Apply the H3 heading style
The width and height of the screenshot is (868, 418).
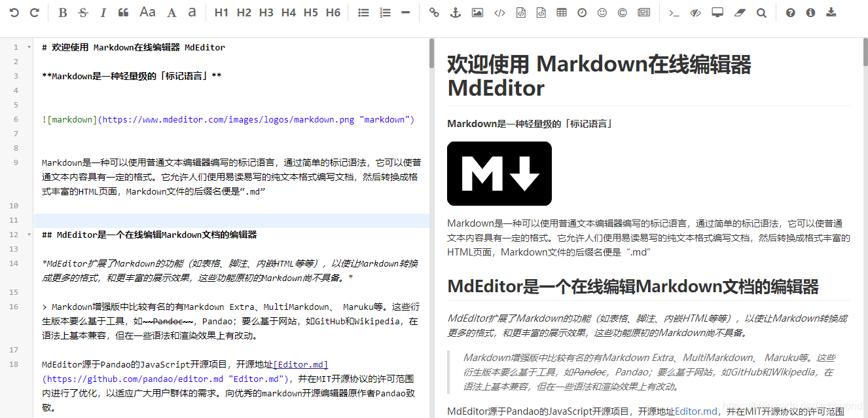click(x=266, y=12)
